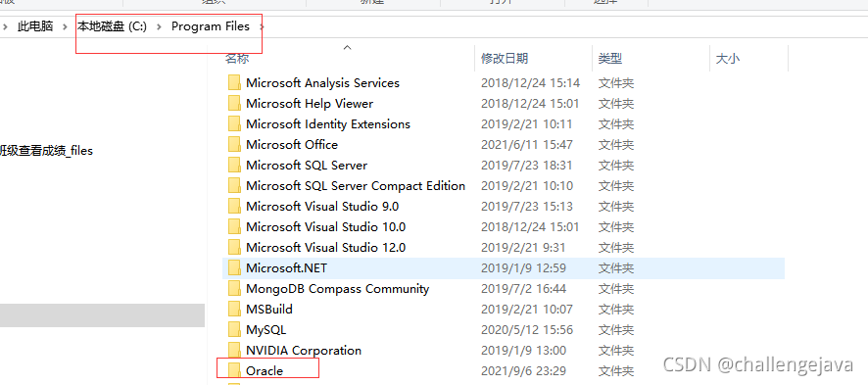This screenshot has width=868, height=385.
Task: Expand the chevron after 本地磁盘 (C:)
Action: coord(160,26)
